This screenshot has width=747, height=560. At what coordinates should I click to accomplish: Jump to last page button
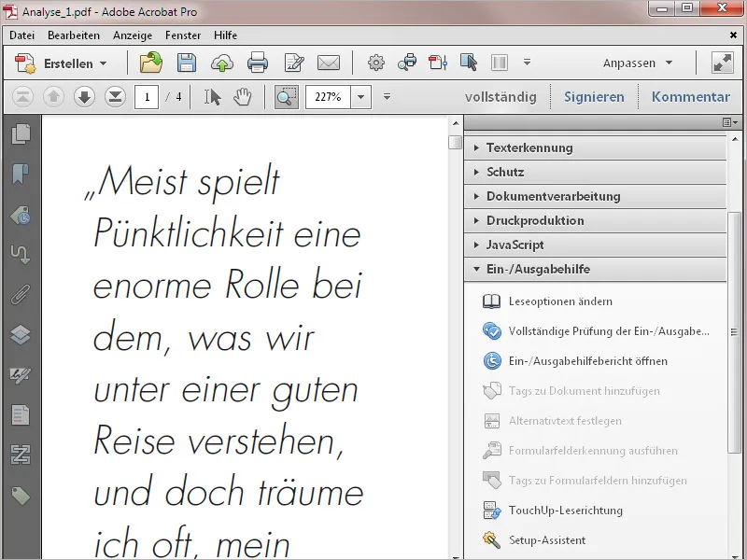point(115,97)
